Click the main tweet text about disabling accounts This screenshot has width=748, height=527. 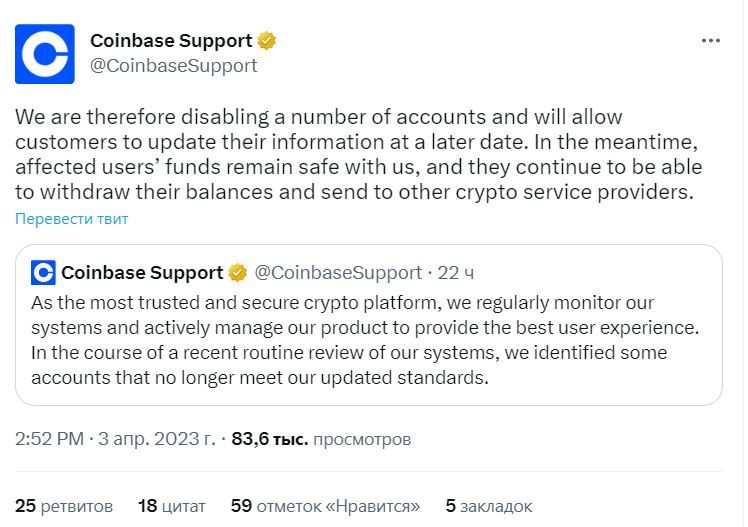(x=358, y=155)
